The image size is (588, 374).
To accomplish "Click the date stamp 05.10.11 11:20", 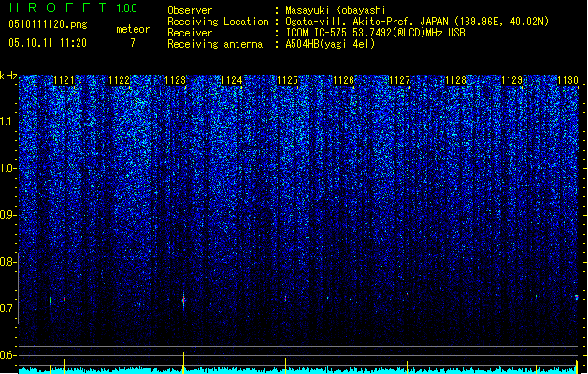I will [48, 42].
